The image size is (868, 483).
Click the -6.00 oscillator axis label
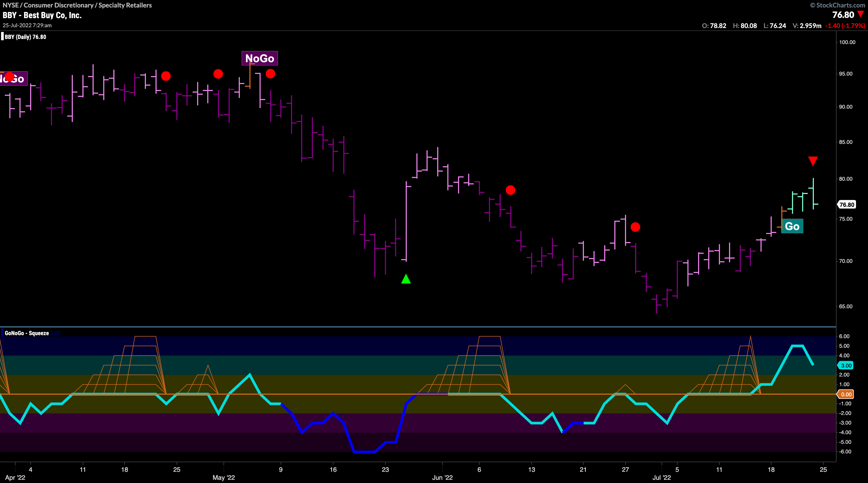pyautogui.click(x=845, y=452)
